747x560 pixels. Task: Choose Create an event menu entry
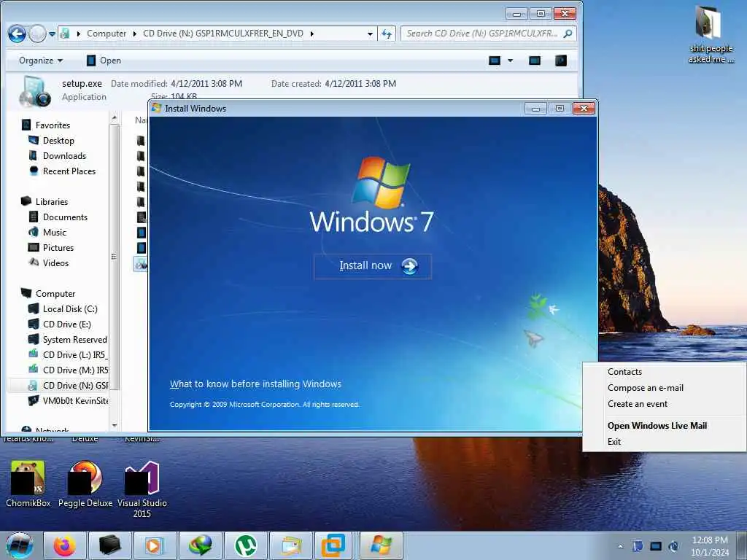(638, 404)
